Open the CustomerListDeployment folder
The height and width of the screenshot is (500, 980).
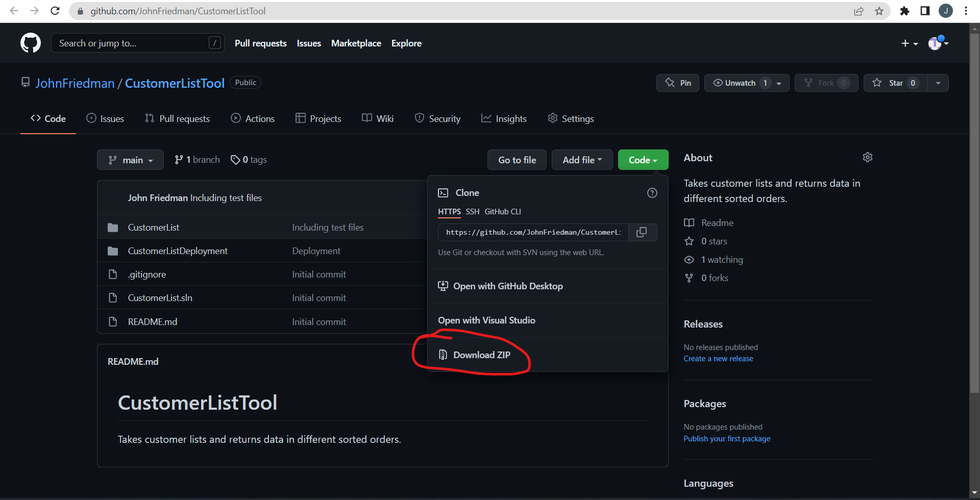tap(178, 251)
